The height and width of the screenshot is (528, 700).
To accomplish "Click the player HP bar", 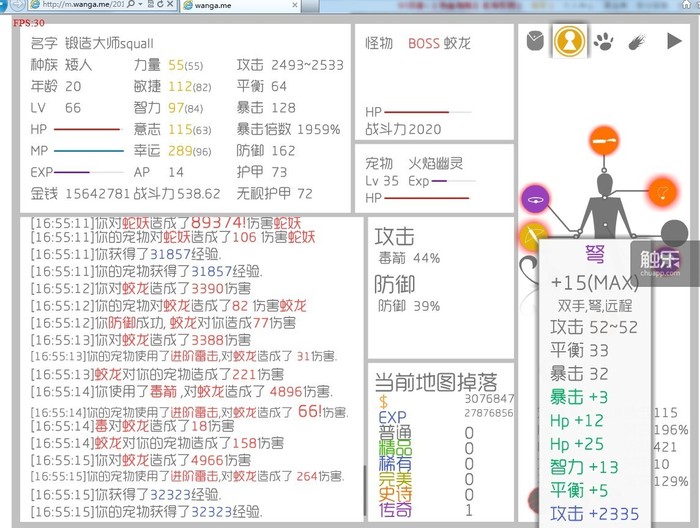I will 88,129.
